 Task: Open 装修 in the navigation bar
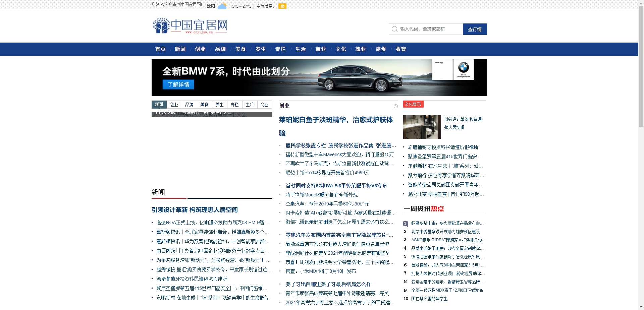pyautogui.click(x=381, y=49)
